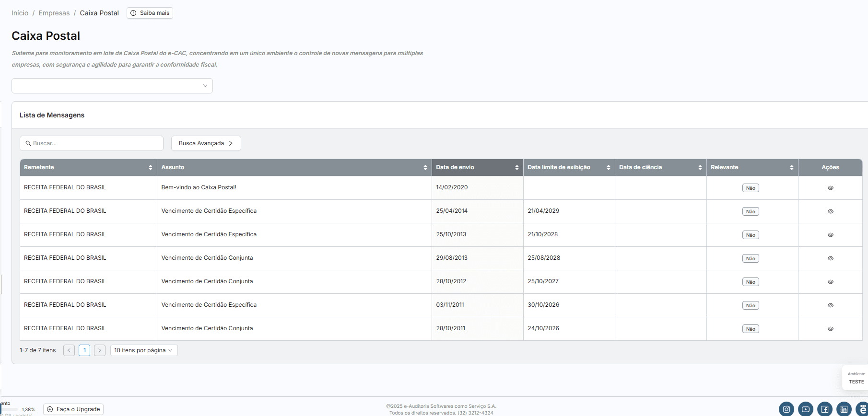Open the YouTube icon in footer

click(806, 409)
